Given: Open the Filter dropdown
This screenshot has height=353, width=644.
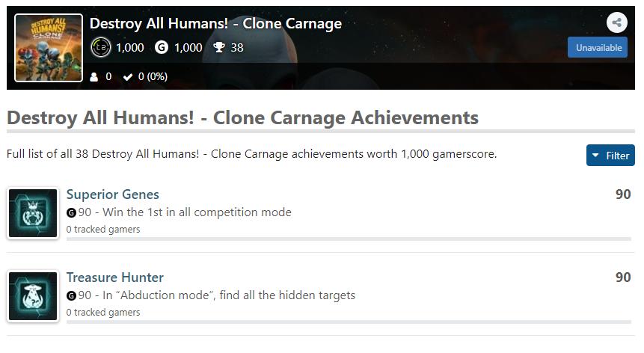Looking at the screenshot, I should (x=610, y=156).
